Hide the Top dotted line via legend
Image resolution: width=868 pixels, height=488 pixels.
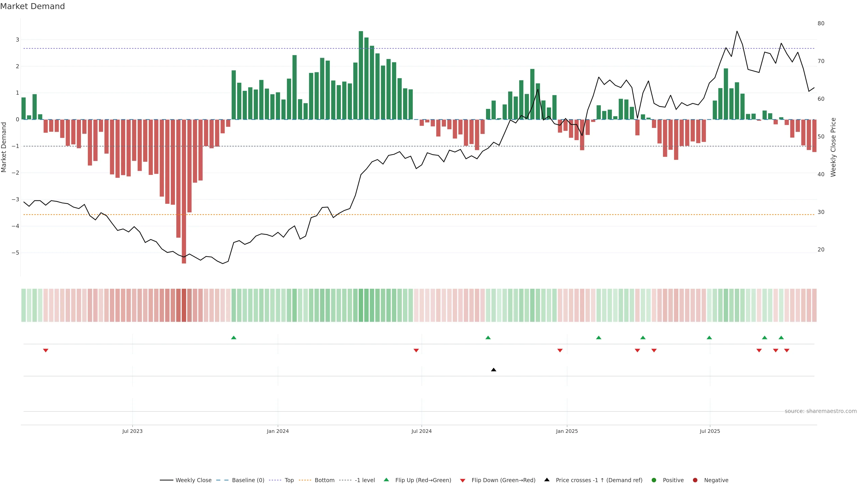point(289,480)
